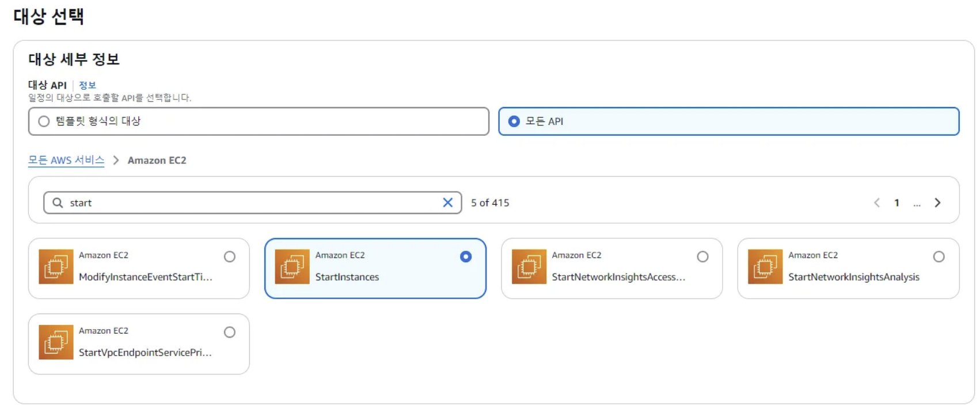Go to the previous results page
Viewport: 980px width, 405px height.
(876, 202)
